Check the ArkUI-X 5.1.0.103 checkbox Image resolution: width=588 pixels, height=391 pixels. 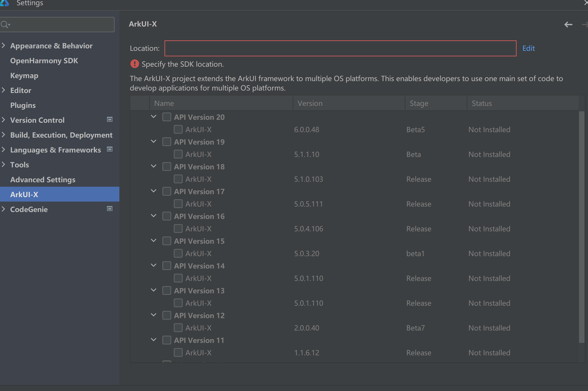coord(178,179)
